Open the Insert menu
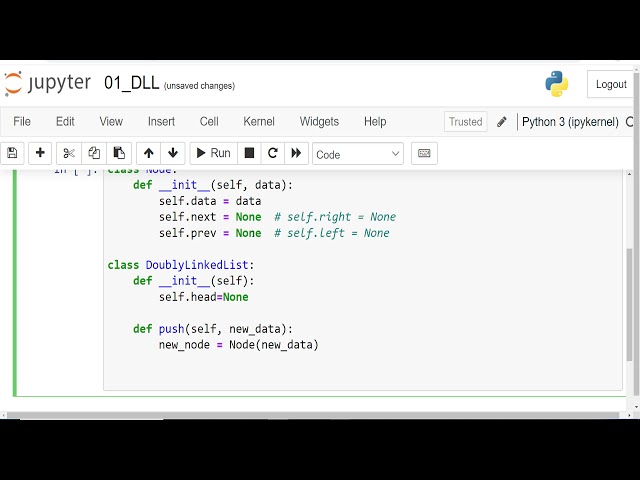The width and height of the screenshot is (640, 480). coord(161,122)
